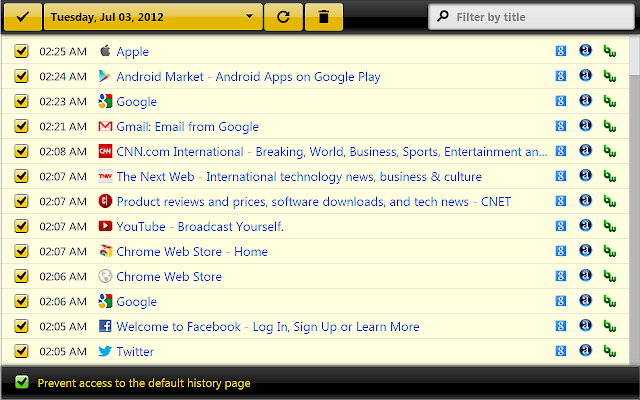The width and height of the screenshot is (640, 400).
Task: Click the green bw icon in The Next Web row
Action: click(610, 176)
